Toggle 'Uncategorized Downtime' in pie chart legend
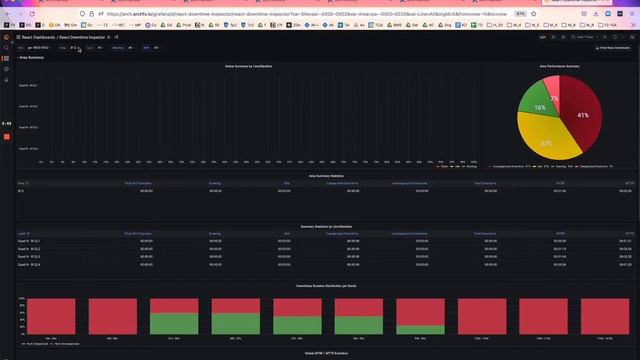The width and height of the screenshot is (640, 360). [x=510, y=167]
